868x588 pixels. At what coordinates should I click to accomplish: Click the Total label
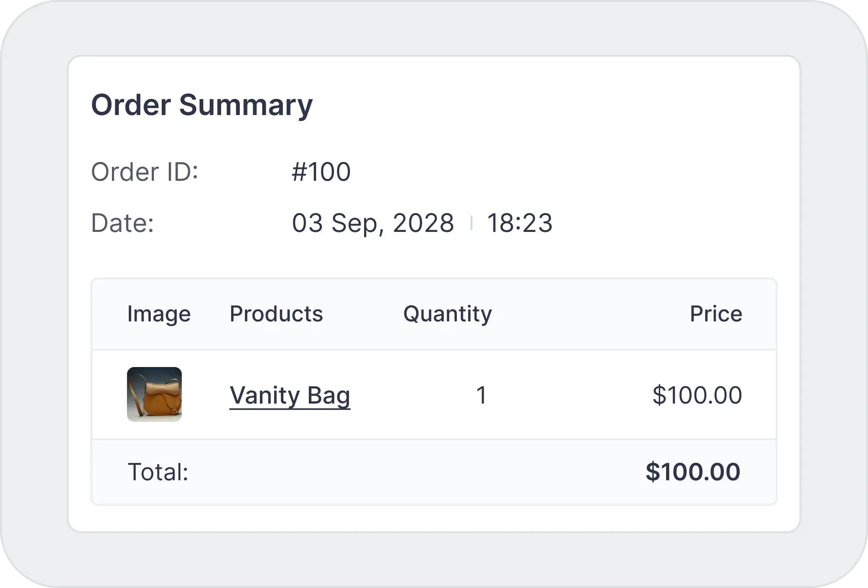[158, 472]
